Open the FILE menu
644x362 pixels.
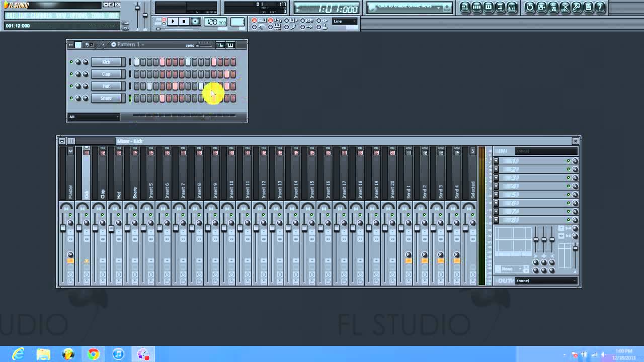pos(11,16)
